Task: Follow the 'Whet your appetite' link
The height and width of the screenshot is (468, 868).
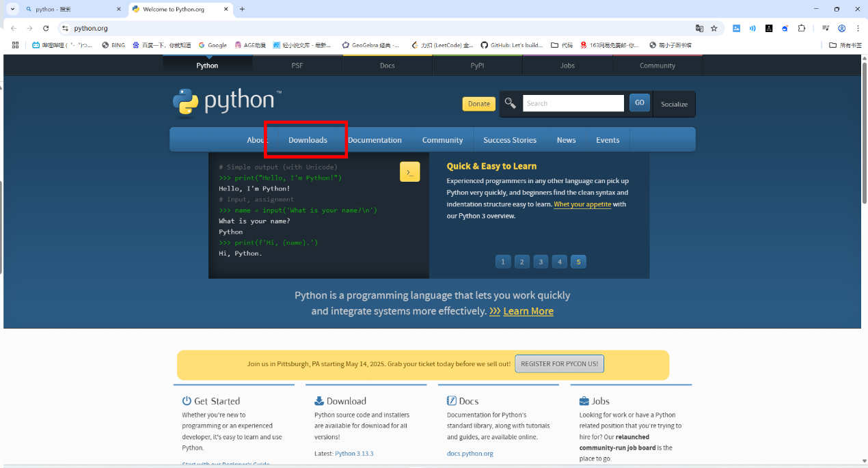Action: click(582, 204)
